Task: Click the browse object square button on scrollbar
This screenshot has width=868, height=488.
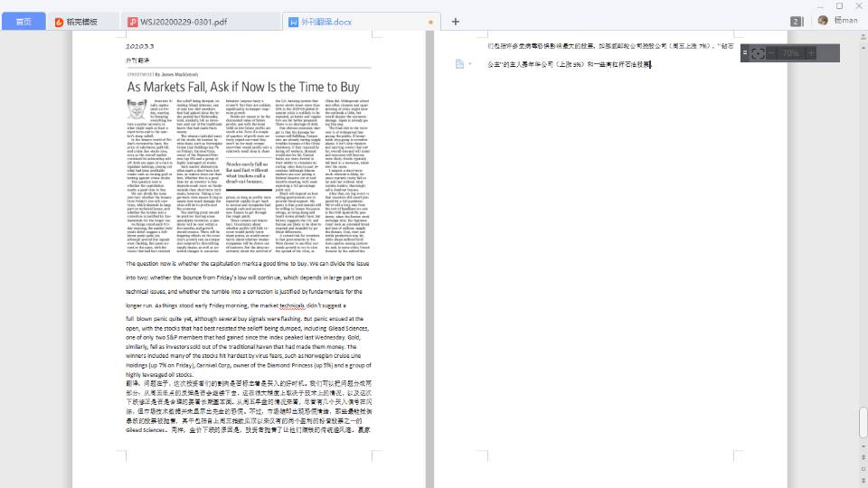Action: coord(863,469)
